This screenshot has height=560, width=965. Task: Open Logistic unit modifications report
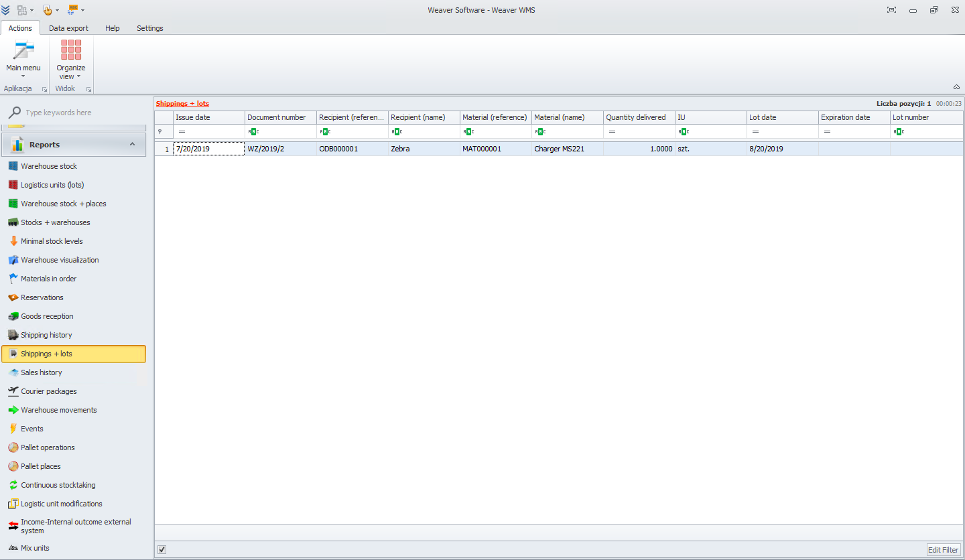(x=74, y=504)
